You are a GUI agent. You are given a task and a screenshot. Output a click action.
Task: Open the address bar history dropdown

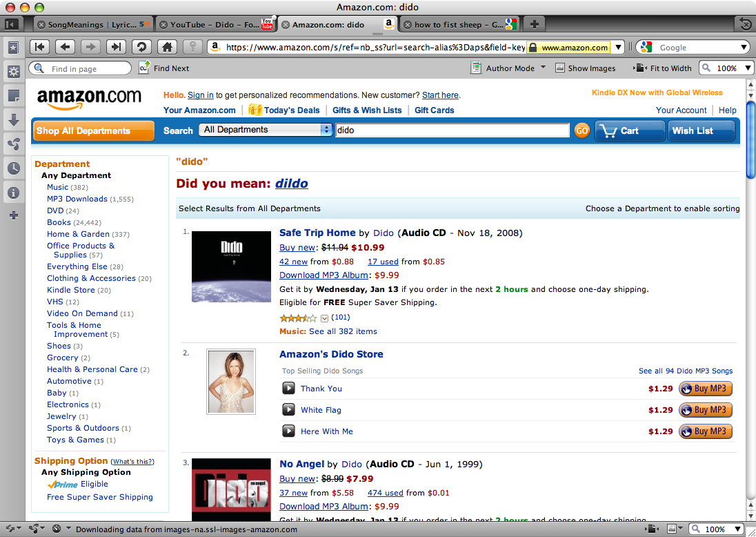tap(618, 48)
